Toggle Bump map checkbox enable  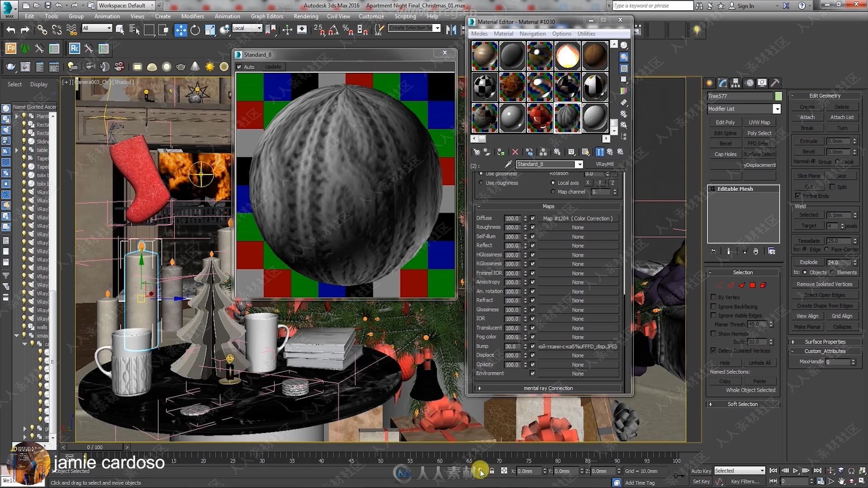pyautogui.click(x=533, y=346)
